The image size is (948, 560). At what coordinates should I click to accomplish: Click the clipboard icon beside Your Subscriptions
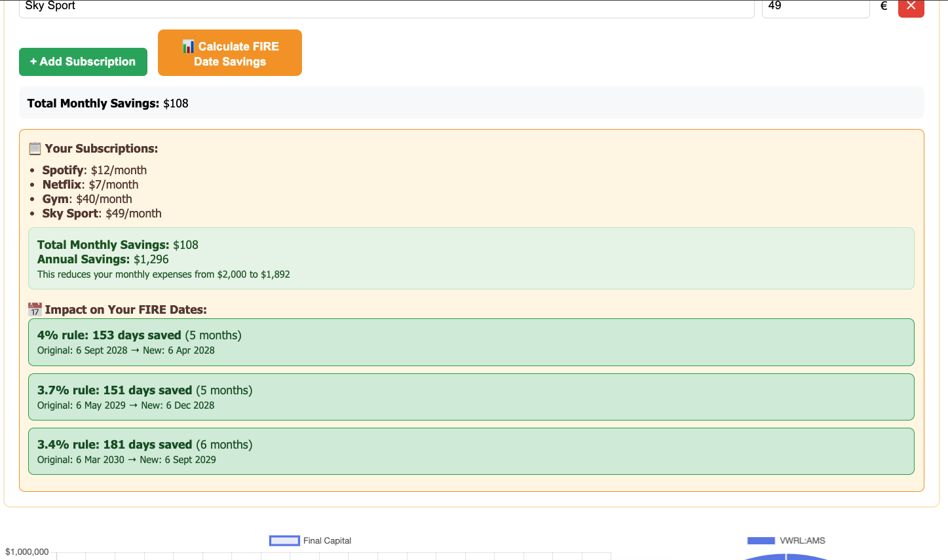pos(35,149)
